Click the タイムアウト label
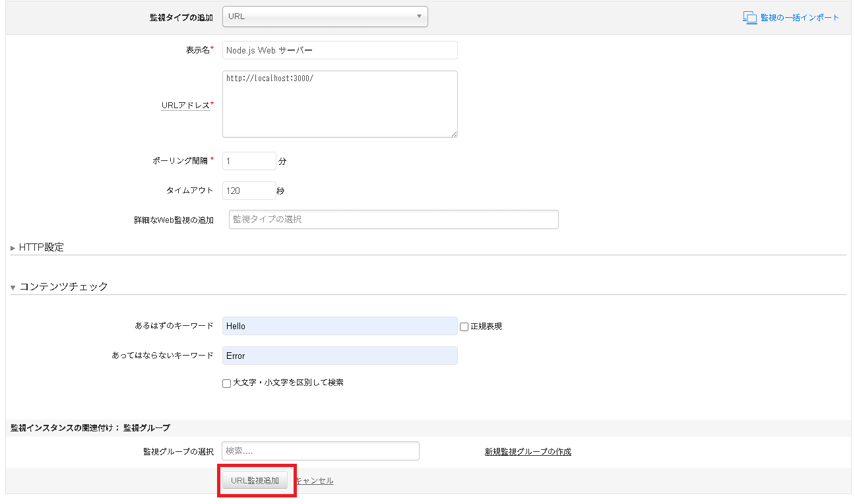This screenshot has width=855, height=504. [x=190, y=190]
